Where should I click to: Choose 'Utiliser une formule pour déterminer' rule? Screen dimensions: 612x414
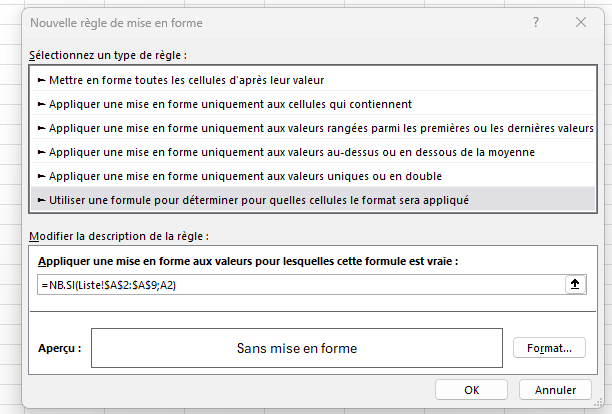(260, 199)
